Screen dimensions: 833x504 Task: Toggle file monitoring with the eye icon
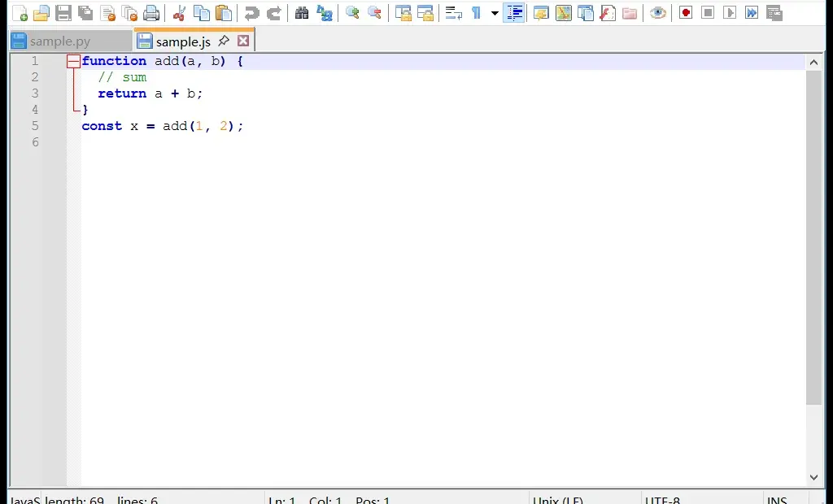[657, 13]
